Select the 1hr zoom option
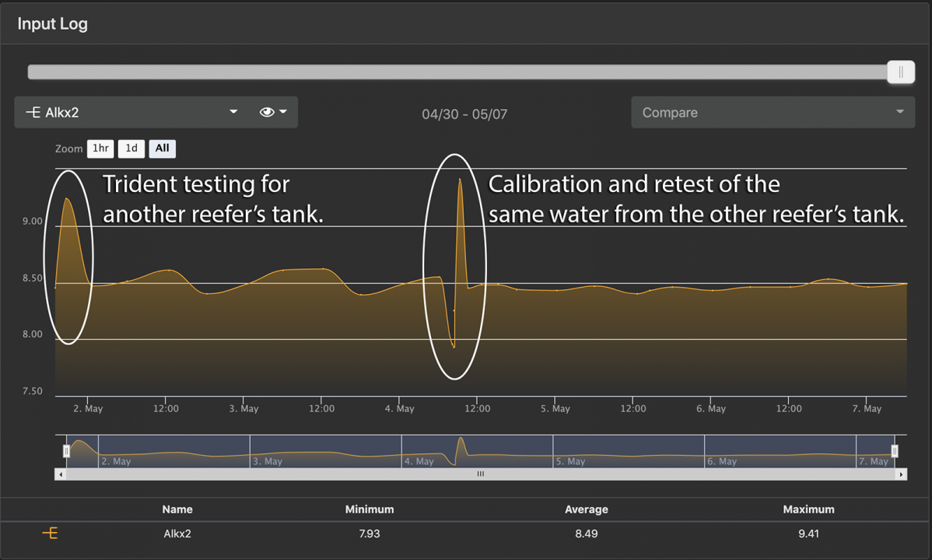The height and width of the screenshot is (560, 932). (100, 149)
